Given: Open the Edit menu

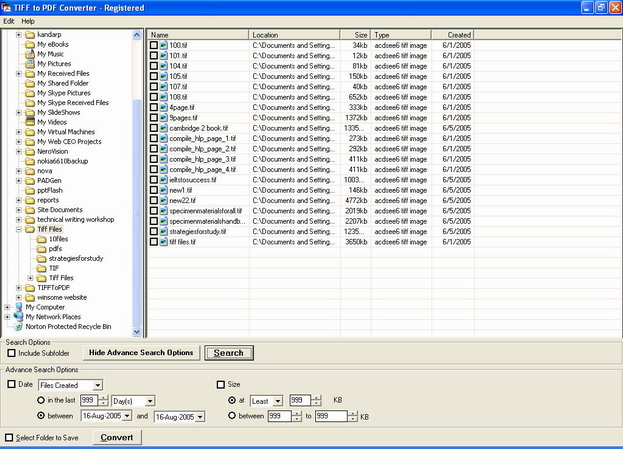Looking at the screenshot, I should pyautogui.click(x=8, y=21).
